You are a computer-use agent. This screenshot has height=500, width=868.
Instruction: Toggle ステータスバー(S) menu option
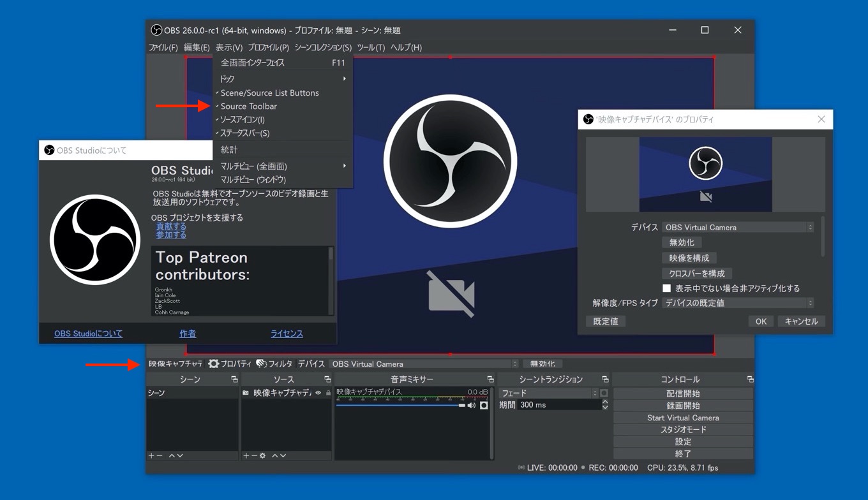pos(283,133)
